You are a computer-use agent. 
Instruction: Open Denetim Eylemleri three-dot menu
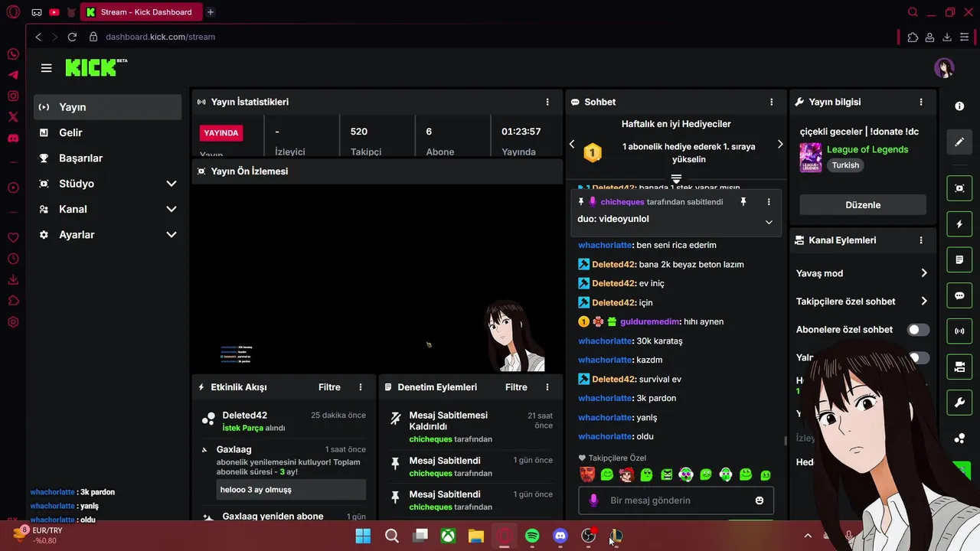[x=547, y=387]
